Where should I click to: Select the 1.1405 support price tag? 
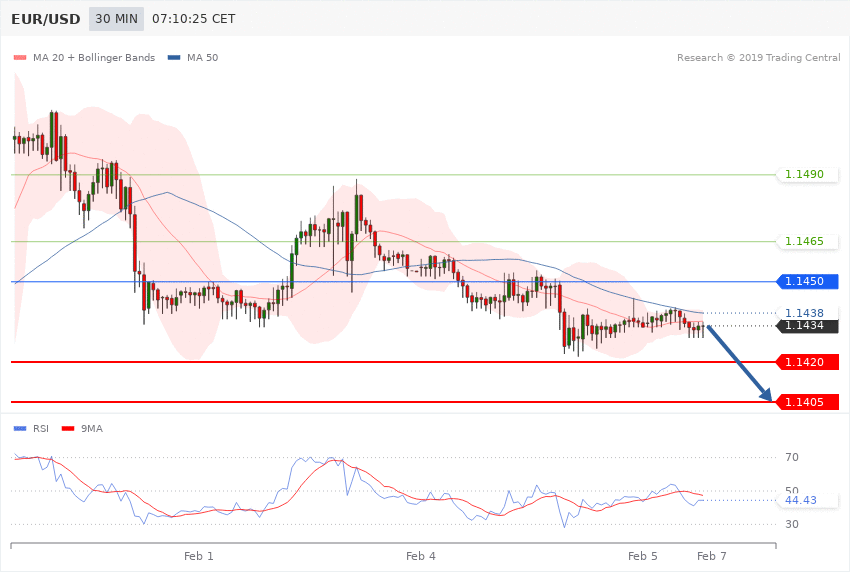[x=808, y=402]
